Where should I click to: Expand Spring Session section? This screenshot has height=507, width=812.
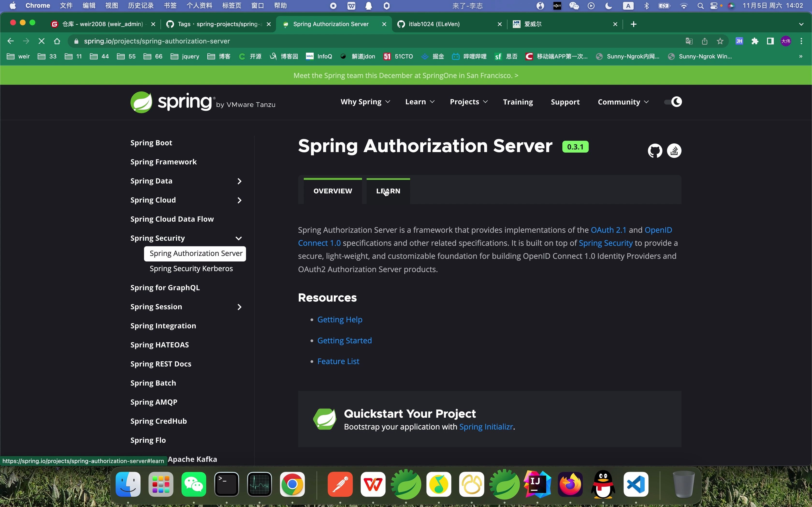[239, 307]
